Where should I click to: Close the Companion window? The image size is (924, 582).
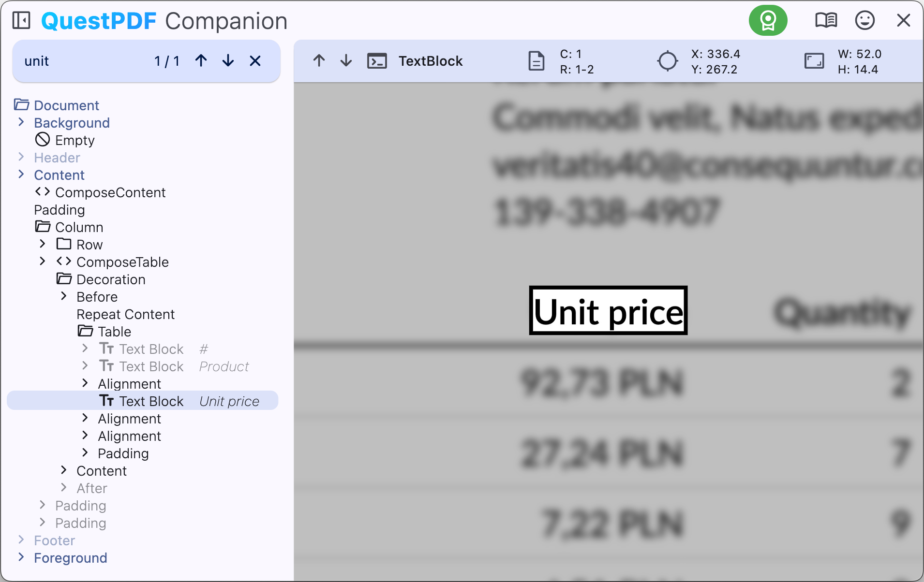click(903, 20)
